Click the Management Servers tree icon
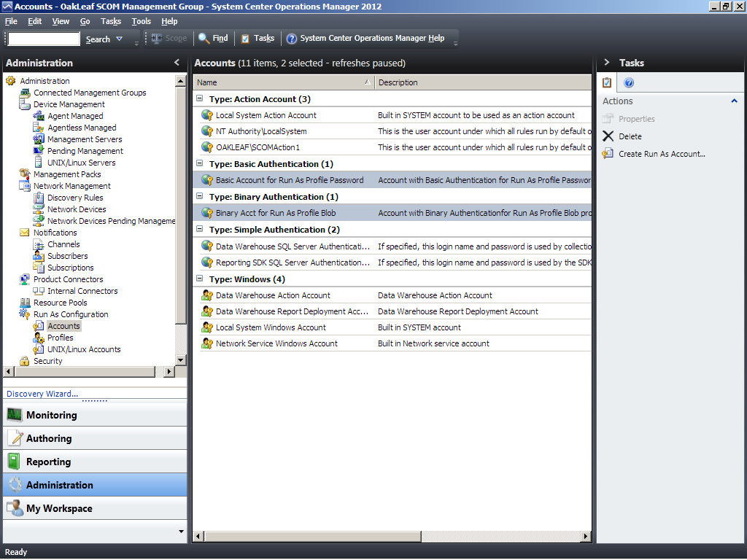This screenshot has width=747, height=560. click(39, 139)
